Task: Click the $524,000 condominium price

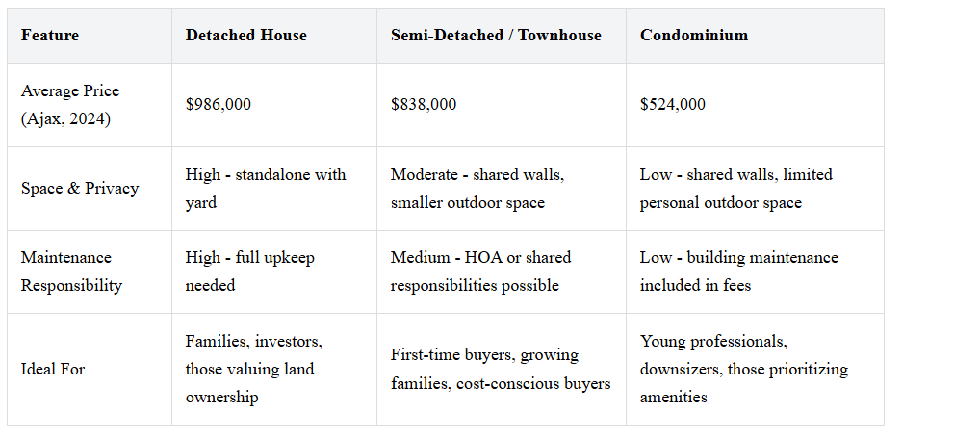Action: (x=673, y=104)
